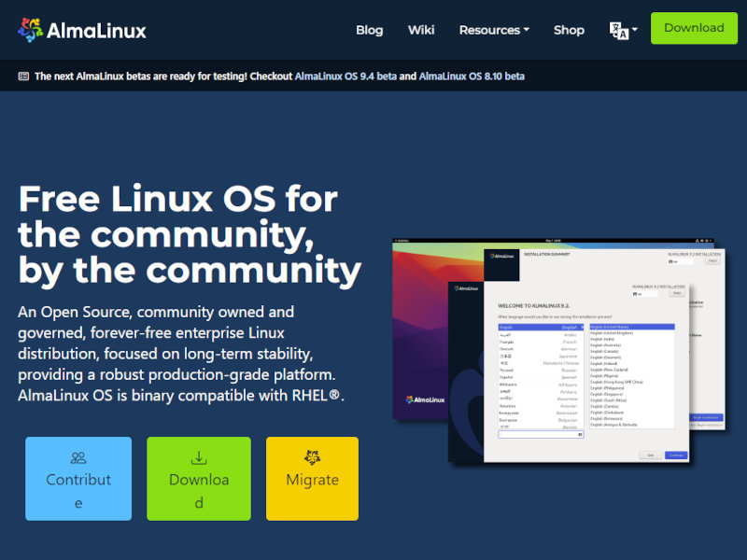
Task: Select English (United Kingdom) in installer locale list
Action: click(x=612, y=333)
